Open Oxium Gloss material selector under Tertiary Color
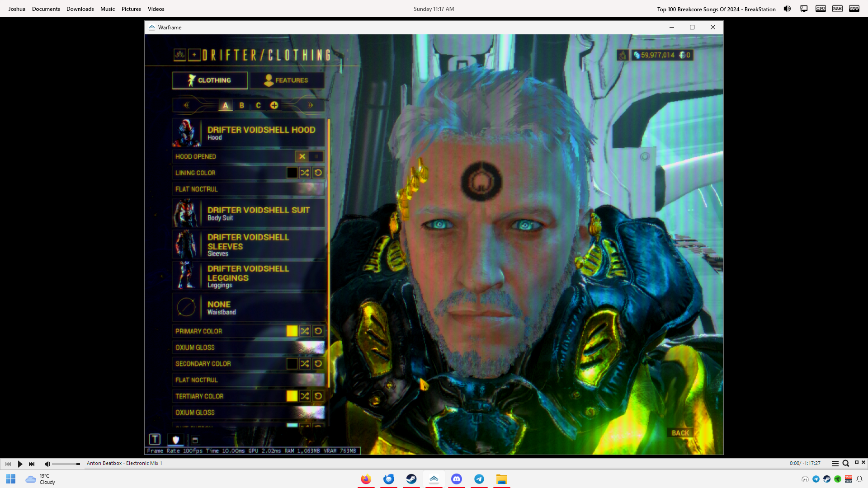The width and height of the screenshot is (868, 488). (x=248, y=413)
